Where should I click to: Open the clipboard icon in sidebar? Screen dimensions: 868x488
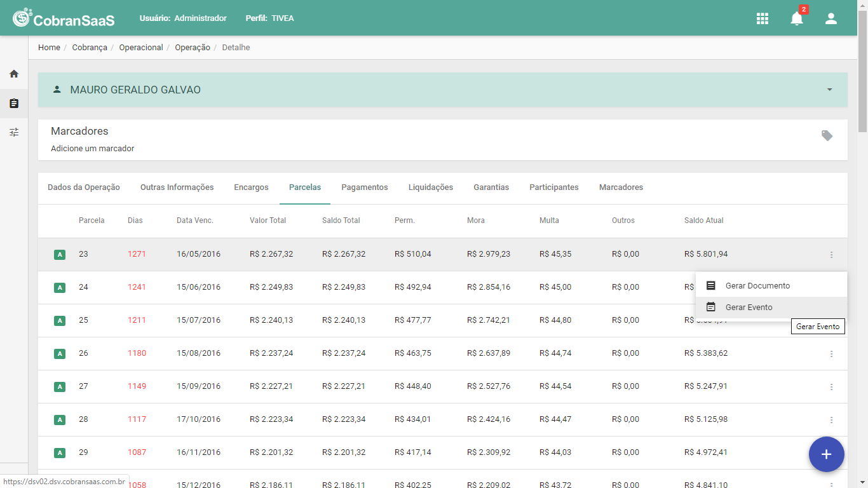(14, 103)
